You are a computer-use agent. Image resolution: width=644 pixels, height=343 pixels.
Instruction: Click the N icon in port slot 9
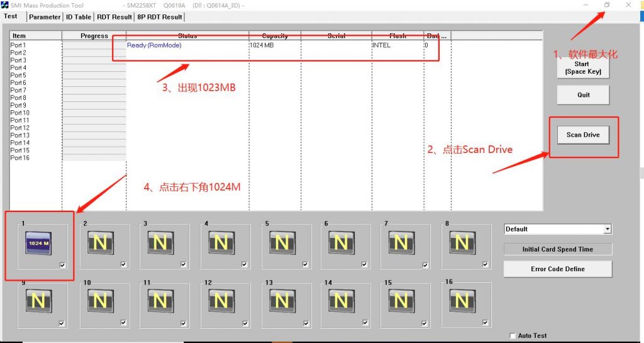click(x=39, y=301)
